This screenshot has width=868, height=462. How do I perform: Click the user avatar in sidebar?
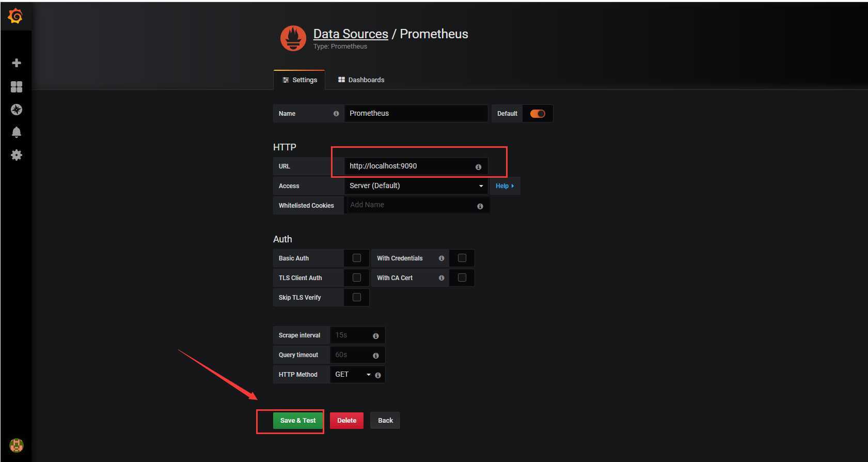[17, 445]
